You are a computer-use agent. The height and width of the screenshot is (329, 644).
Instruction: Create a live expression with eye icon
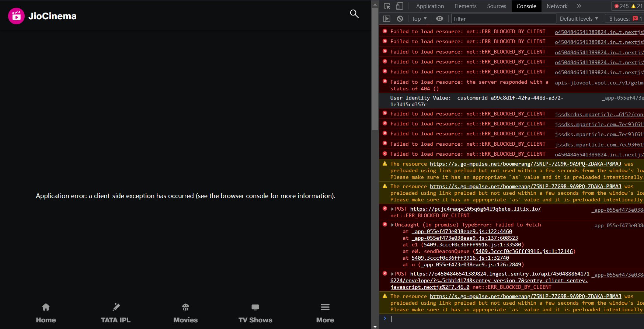coord(439,18)
